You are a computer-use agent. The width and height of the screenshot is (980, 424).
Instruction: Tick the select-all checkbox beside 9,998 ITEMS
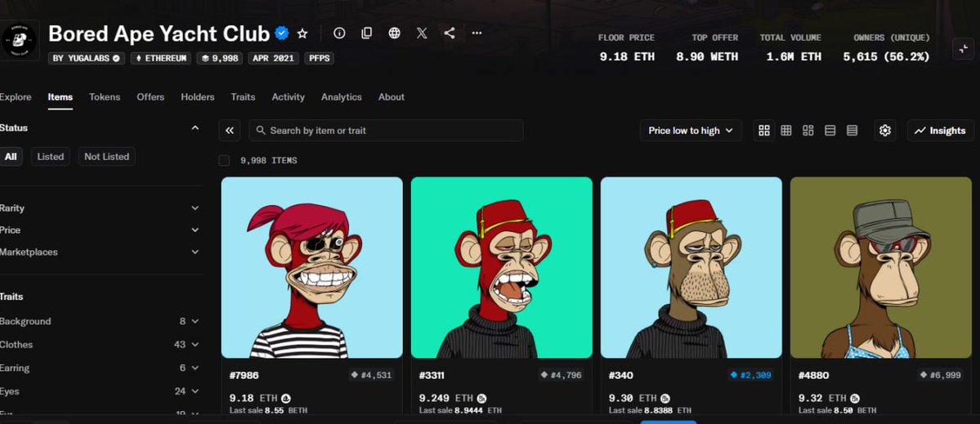[x=224, y=160]
